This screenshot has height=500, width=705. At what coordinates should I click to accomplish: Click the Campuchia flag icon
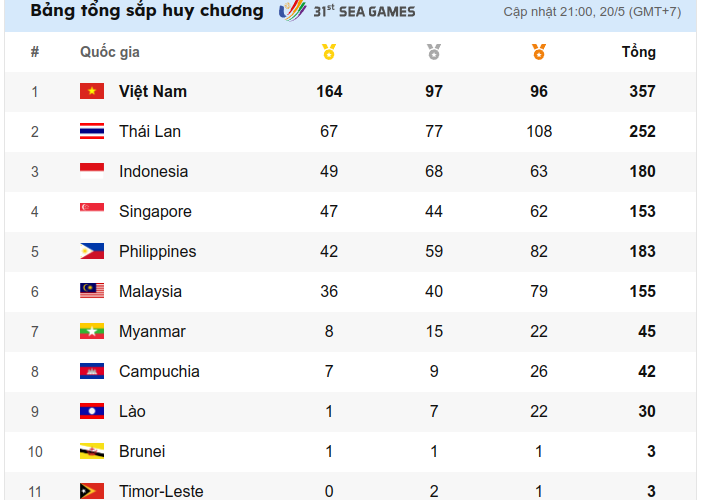(x=92, y=372)
